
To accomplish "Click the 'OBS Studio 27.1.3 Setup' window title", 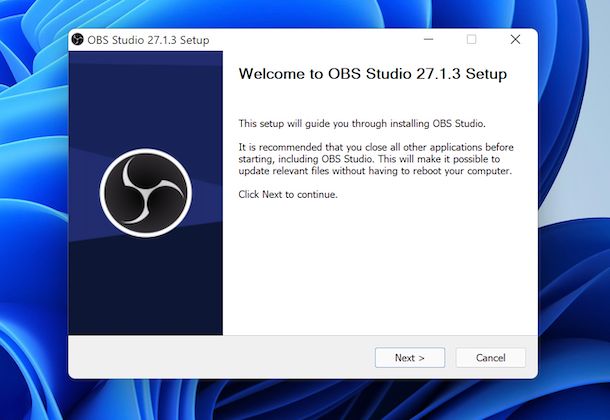I will click(148, 40).
